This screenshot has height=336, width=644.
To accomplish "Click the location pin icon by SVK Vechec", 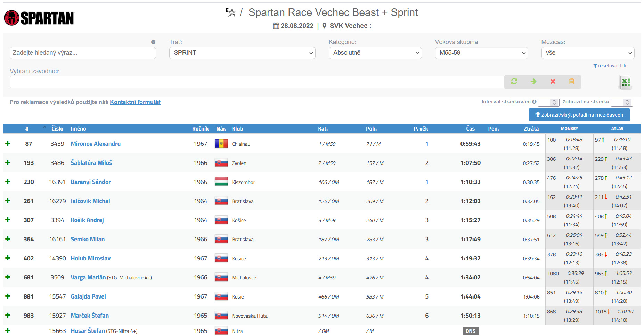I will (x=324, y=26).
